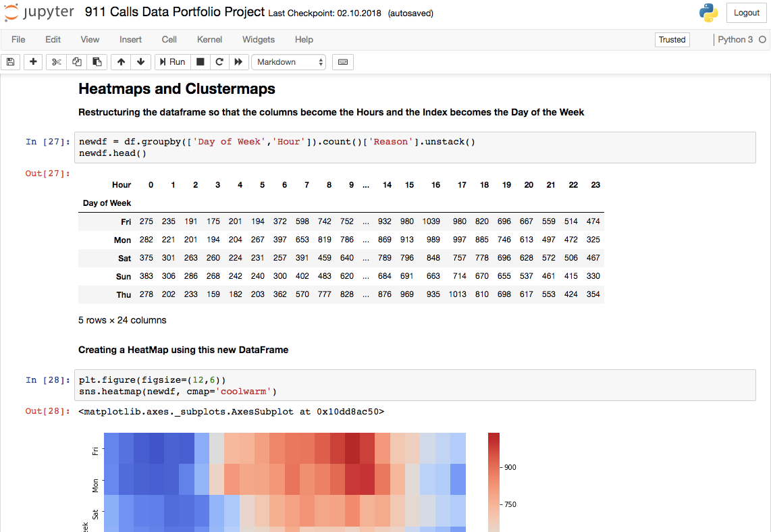771x532 pixels.
Task: Open the Kernel menu
Action: (x=209, y=39)
